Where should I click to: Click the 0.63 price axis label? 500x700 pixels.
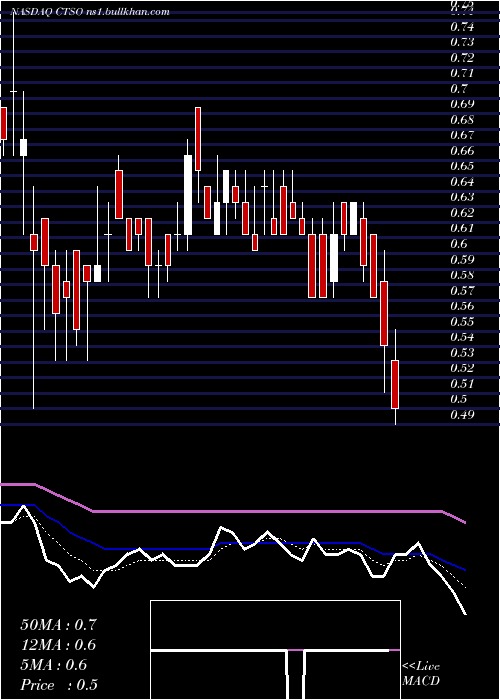pos(462,197)
